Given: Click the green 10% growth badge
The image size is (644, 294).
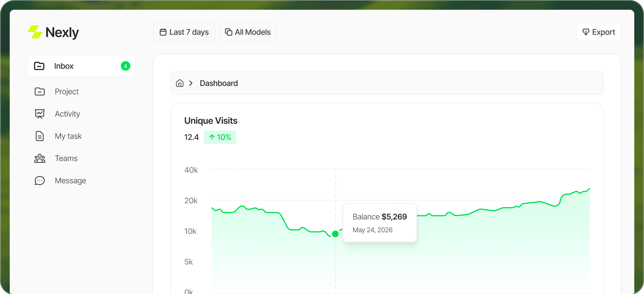Looking at the screenshot, I should click(220, 137).
